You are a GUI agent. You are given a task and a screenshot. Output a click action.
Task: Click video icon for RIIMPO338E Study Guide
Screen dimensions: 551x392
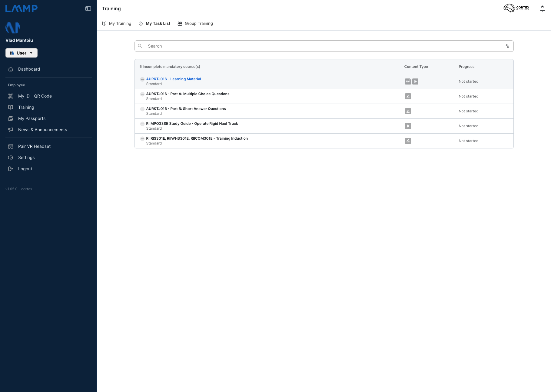point(408,126)
